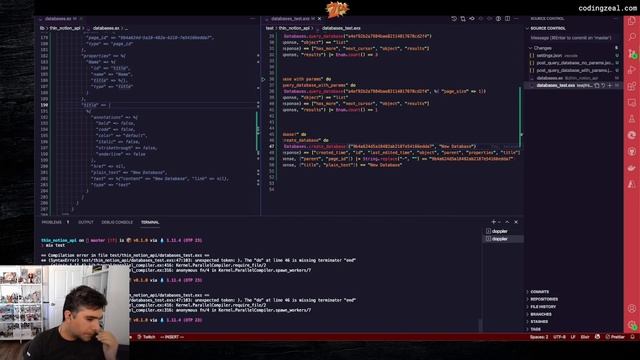Open Run and Debug view in the activity bar
This screenshot has height=360, width=640.
coord(632,70)
